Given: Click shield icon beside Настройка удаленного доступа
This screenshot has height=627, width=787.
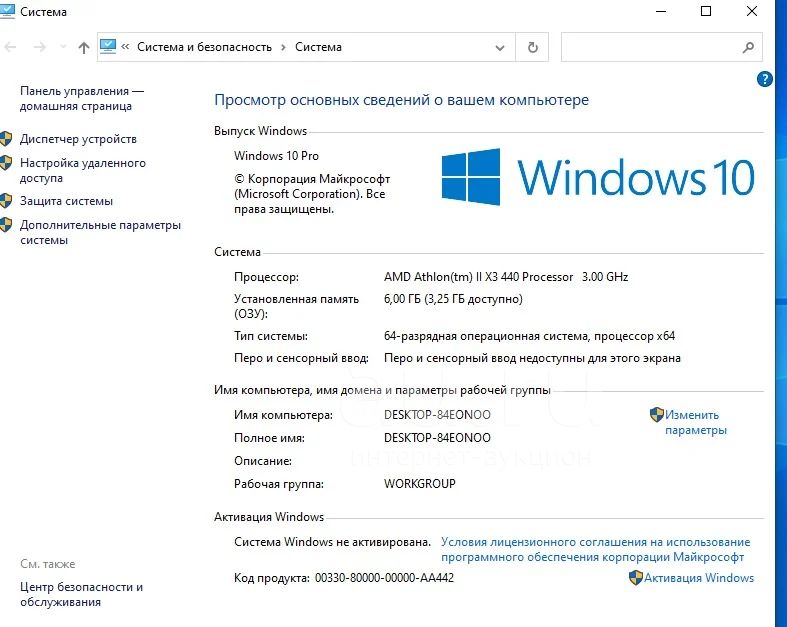Looking at the screenshot, I should tap(6, 163).
